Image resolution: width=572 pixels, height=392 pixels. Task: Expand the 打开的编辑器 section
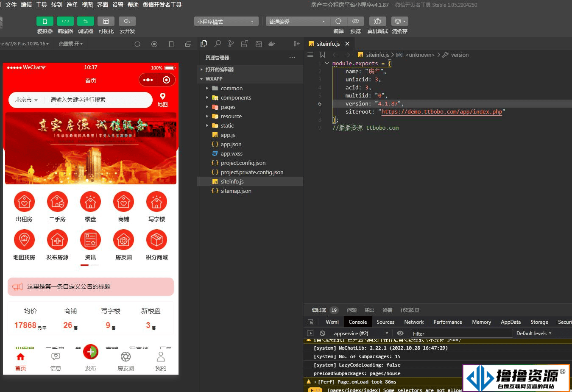251,70
